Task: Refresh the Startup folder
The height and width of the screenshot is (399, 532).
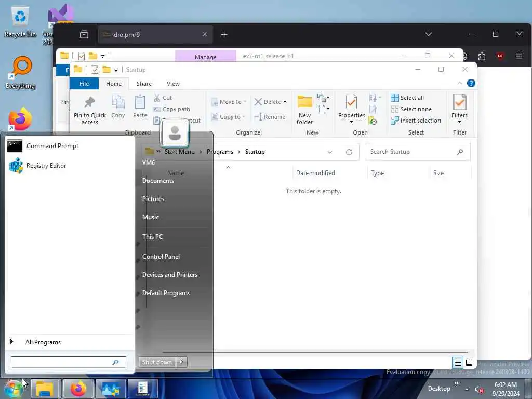Action: [349, 152]
